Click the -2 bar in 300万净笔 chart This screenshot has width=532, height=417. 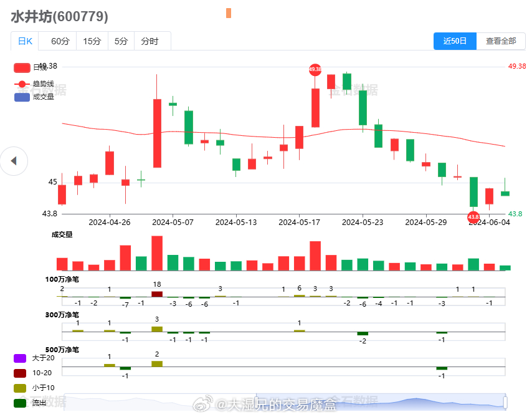(363, 333)
